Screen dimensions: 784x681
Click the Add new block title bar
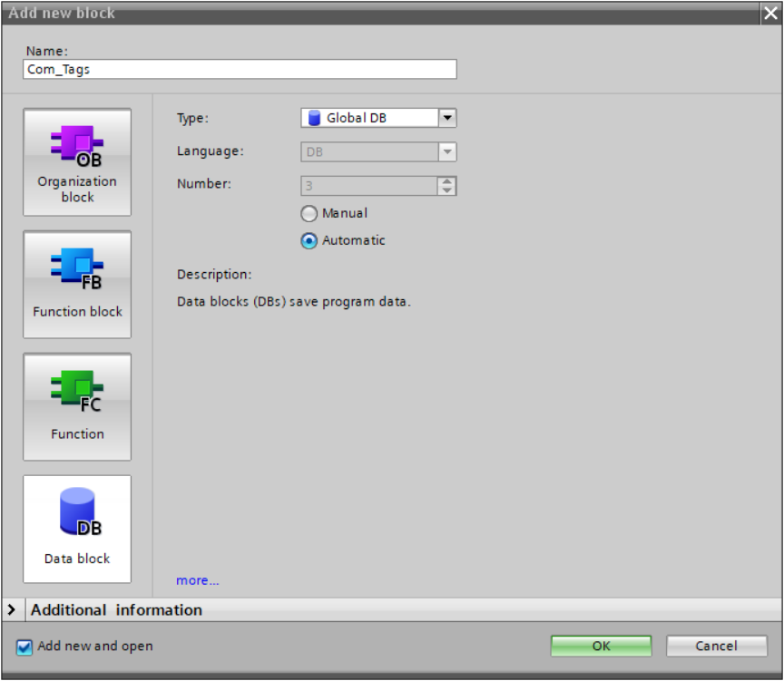click(363, 13)
